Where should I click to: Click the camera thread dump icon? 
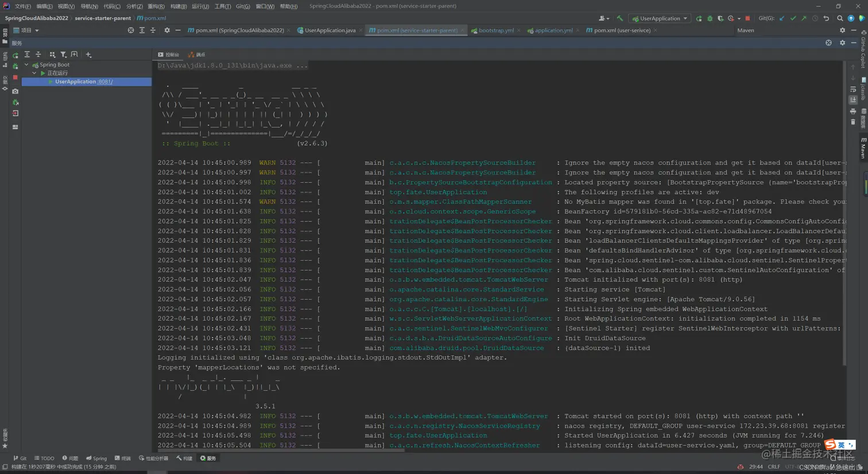15,91
